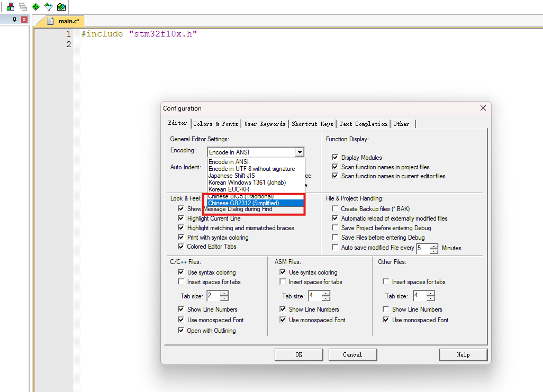The image size is (543, 392).
Task: Click the greyed Multi-Project Workspace icon
Action: [23, 7]
